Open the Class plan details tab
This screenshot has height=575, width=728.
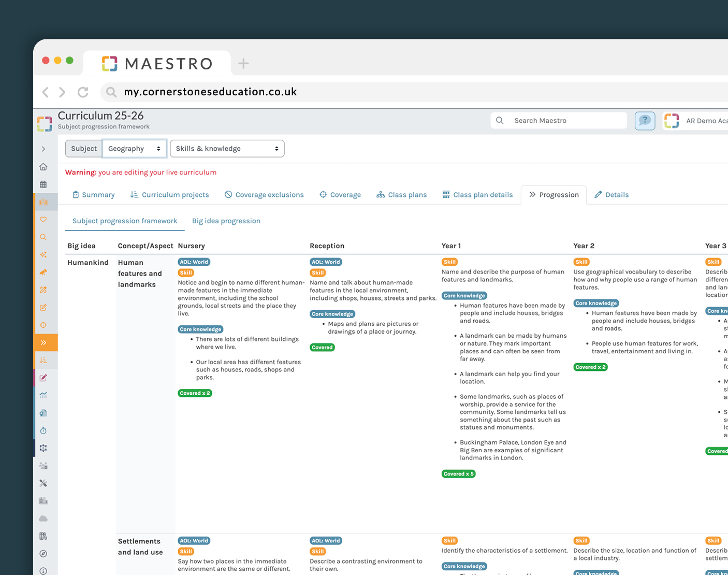point(477,195)
